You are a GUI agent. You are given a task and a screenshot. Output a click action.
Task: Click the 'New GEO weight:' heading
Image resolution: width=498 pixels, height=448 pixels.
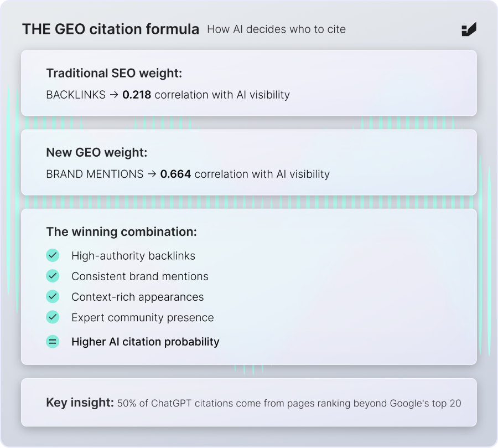pyautogui.click(x=97, y=152)
